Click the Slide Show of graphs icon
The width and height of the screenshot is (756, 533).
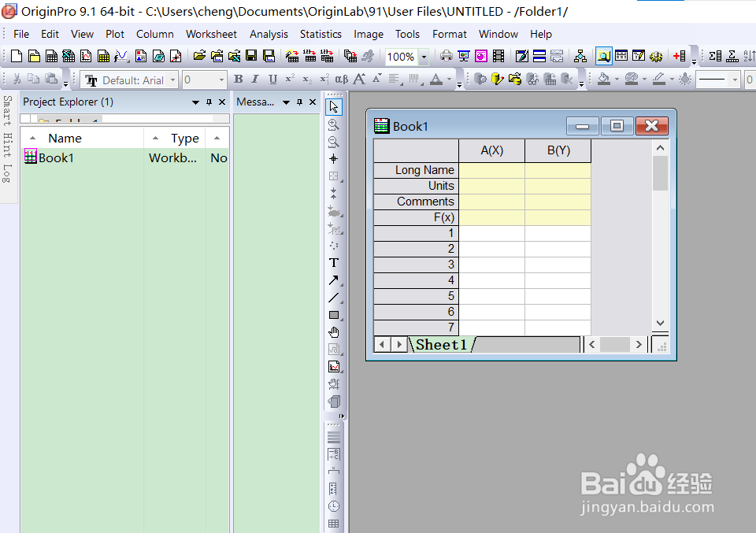(463, 57)
